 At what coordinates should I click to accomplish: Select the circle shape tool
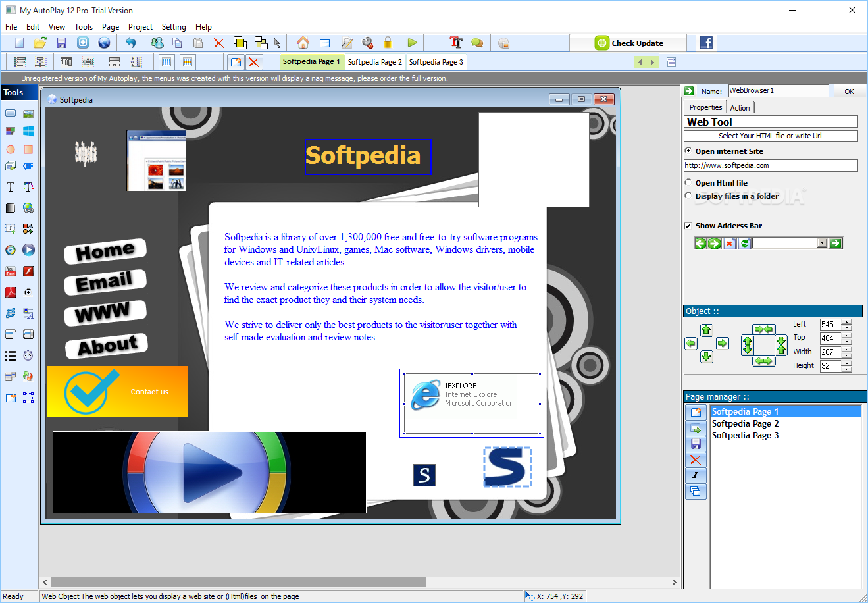pyautogui.click(x=11, y=149)
